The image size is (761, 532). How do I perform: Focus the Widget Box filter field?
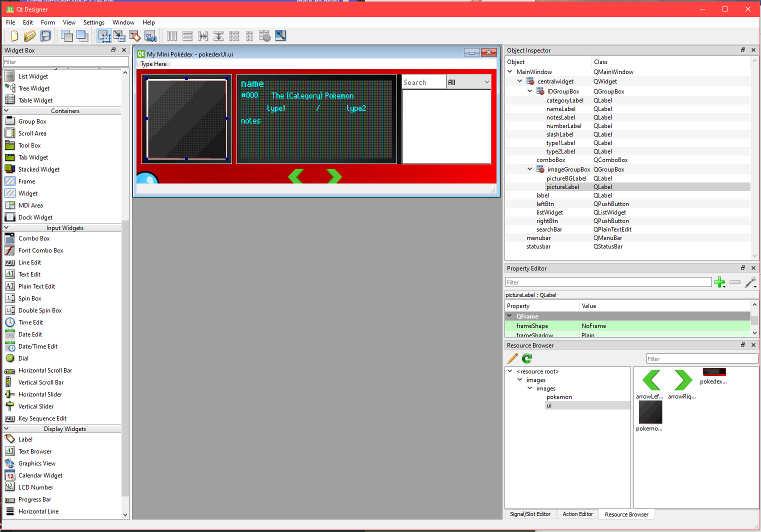click(65, 62)
